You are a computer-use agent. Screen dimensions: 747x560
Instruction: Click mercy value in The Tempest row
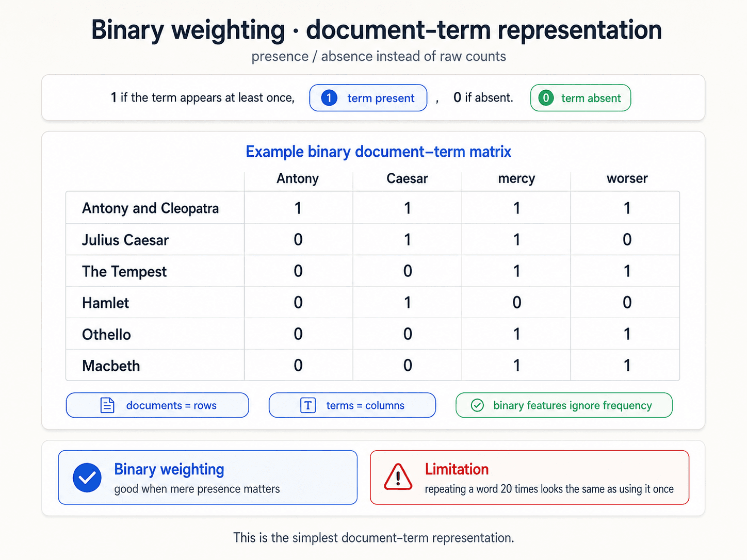pyautogui.click(x=516, y=271)
